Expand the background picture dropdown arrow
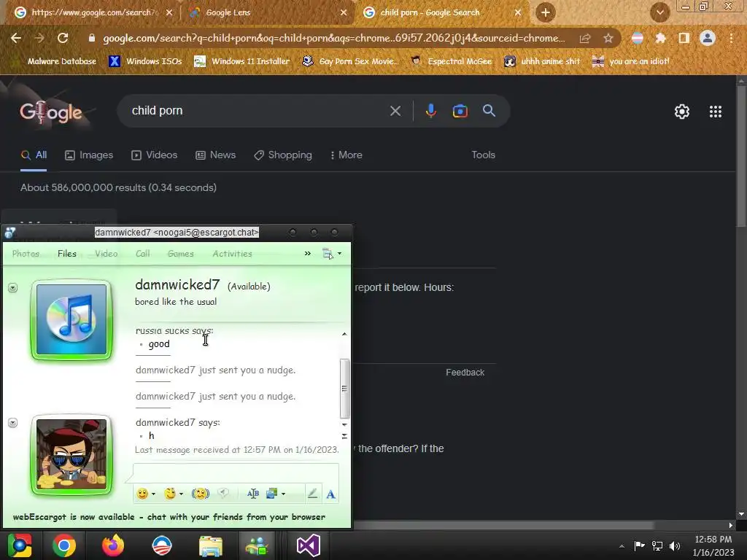This screenshot has height=560, width=747. pos(284,494)
